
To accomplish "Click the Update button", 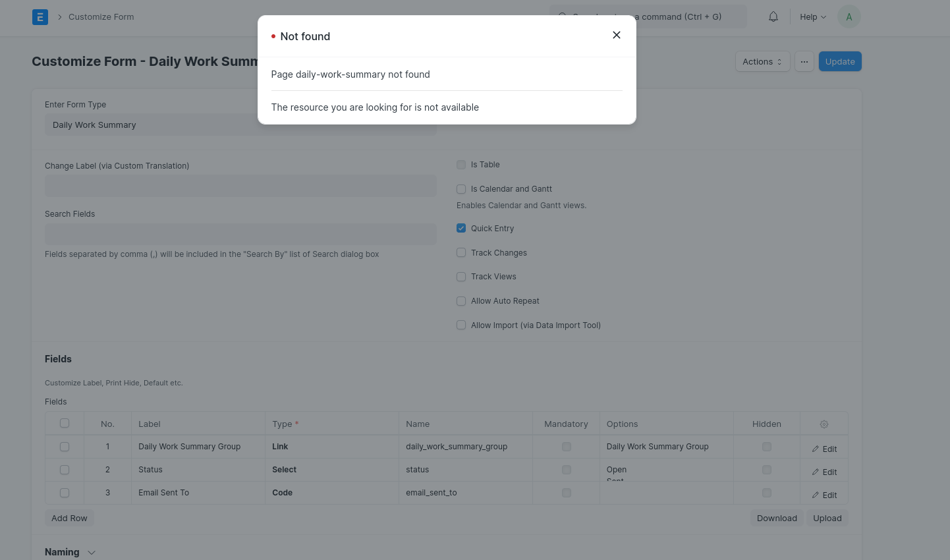I will coord(840,61).
